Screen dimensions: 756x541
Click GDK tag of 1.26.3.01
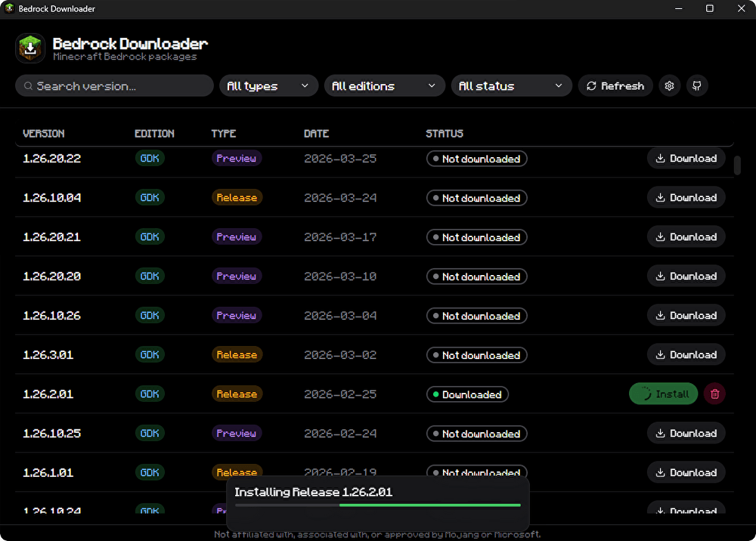(150, 354)
